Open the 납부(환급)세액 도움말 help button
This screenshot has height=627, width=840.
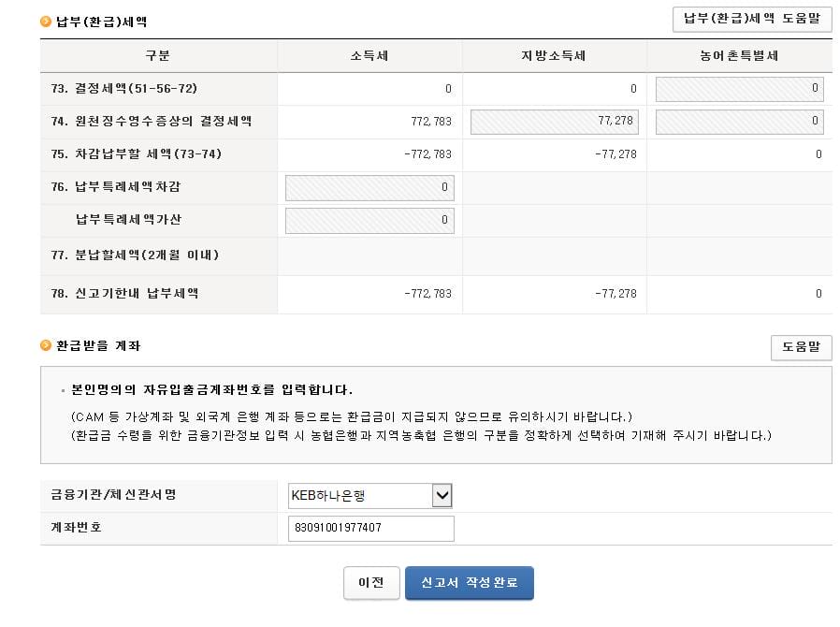751,20
